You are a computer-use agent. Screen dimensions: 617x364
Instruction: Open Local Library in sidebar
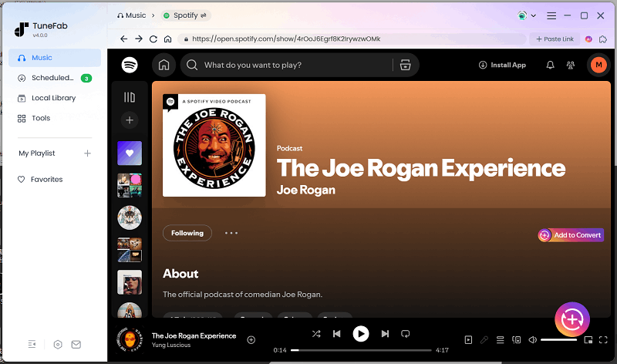tap(53, 98)
